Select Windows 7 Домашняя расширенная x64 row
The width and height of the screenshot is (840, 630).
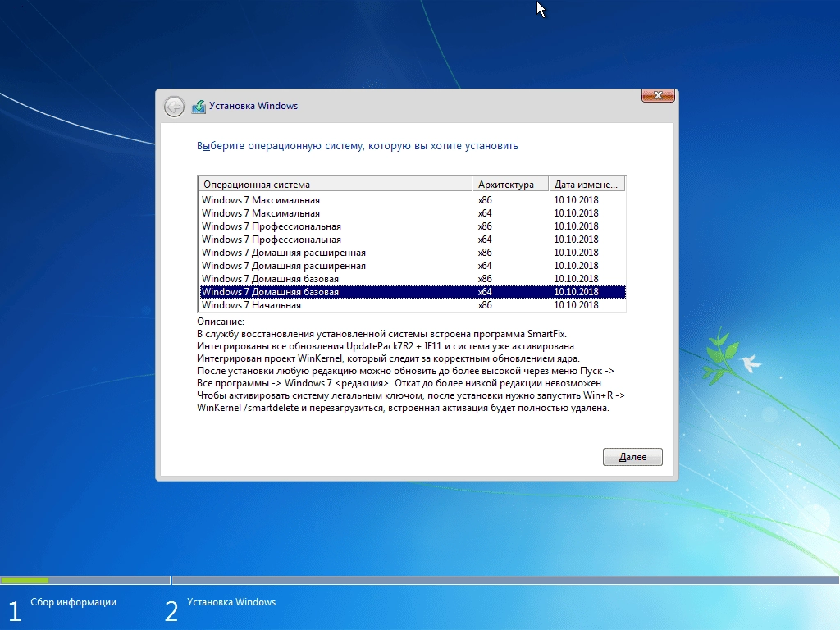(x=412, y=266)
